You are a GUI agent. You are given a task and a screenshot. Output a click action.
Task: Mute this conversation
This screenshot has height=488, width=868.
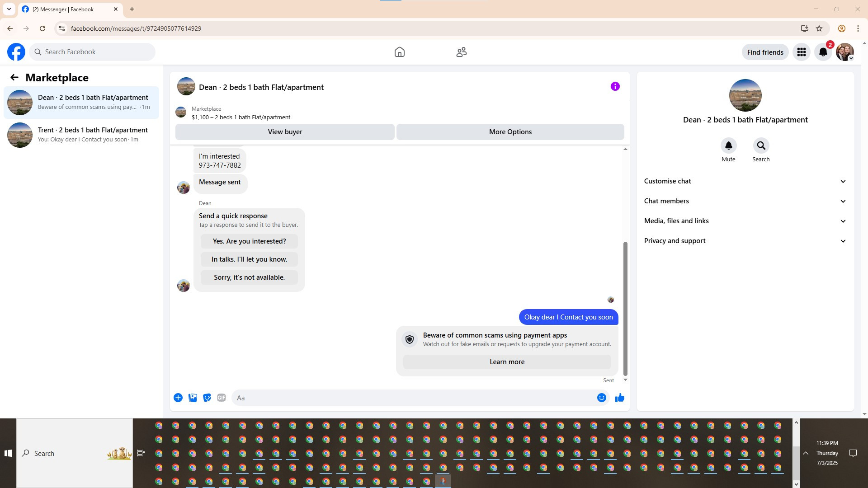(x=728, y=145)
